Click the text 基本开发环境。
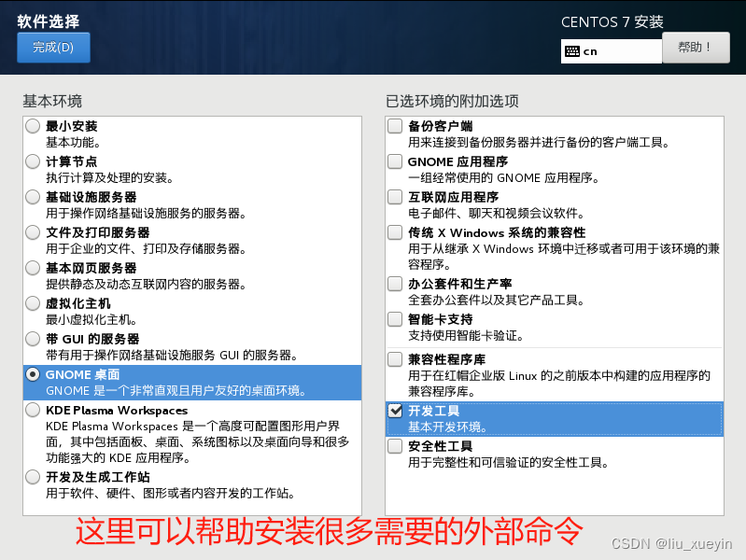Image resolution: width=746 pixels, height=560 pixels. pyautogui.click(x=448, y=427)
